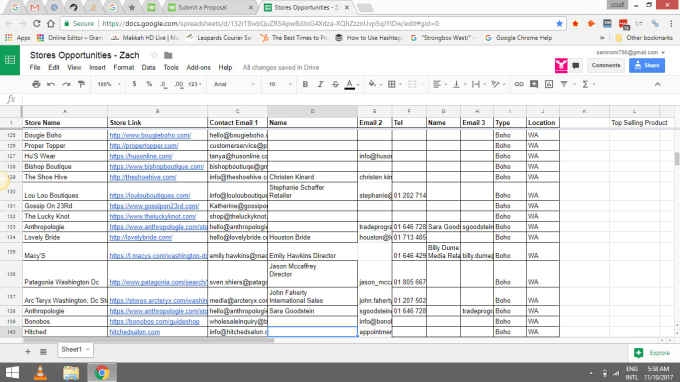Click the Move to folder icon

pos(168,55)
